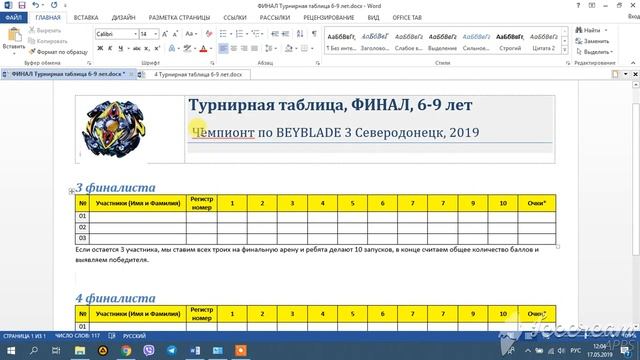
Task: Activate Format Painter (Формат по образцу)
Action: (58, 52)
